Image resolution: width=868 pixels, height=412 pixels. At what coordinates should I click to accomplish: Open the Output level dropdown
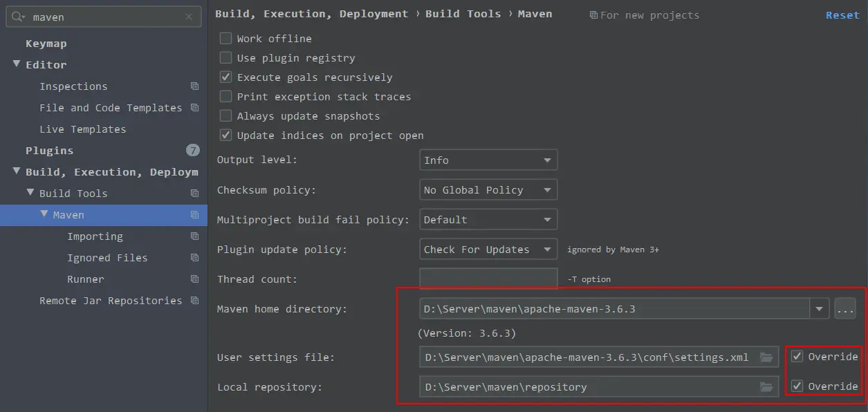pyautogui.click(x=488, y=160)
